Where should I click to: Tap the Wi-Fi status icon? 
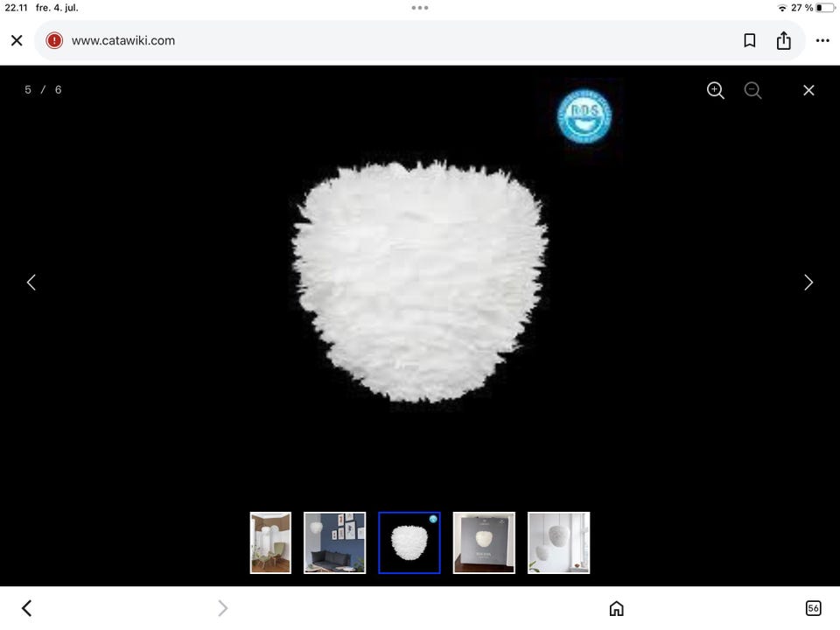781,8
